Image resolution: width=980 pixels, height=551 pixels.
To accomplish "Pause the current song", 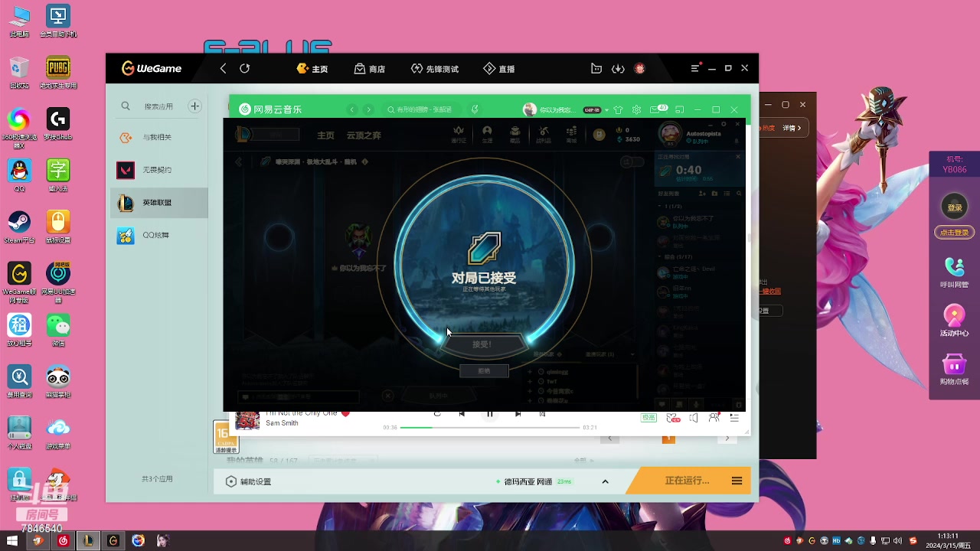I will point(490,414).
